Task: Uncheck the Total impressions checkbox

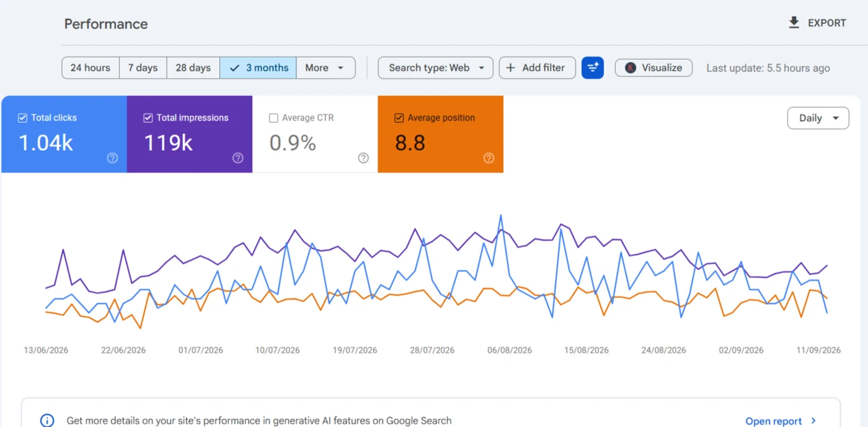Action: (148, 117)
